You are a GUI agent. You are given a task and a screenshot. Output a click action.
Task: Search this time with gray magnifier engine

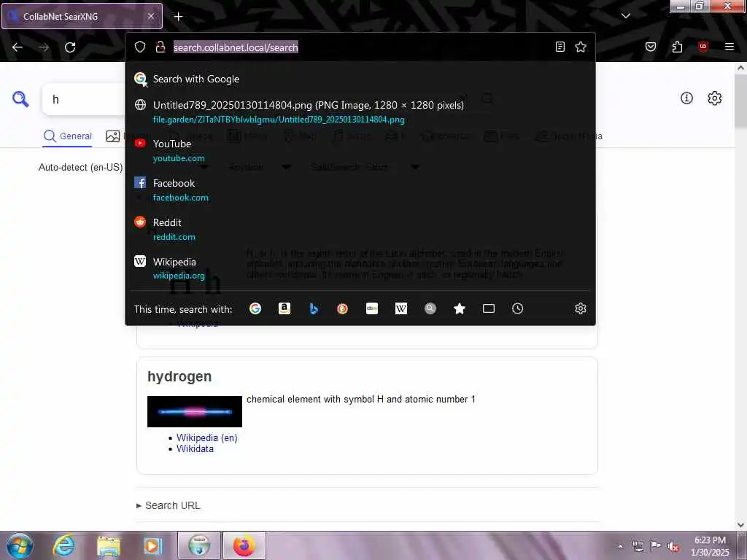[x=430, y=308]
